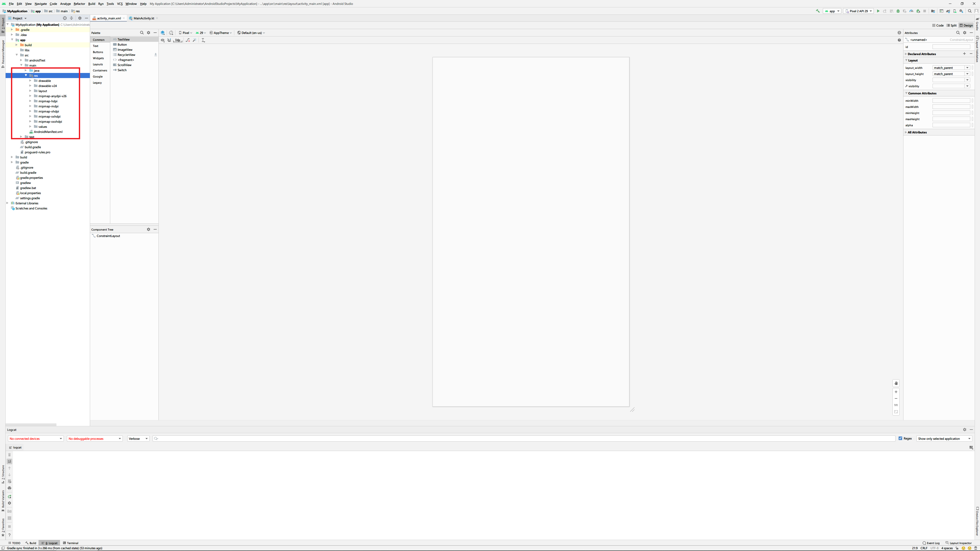Viewport: 980px width, 551px height.
Task: Open the layout_width match_parent dropdown
Action: 967,68
